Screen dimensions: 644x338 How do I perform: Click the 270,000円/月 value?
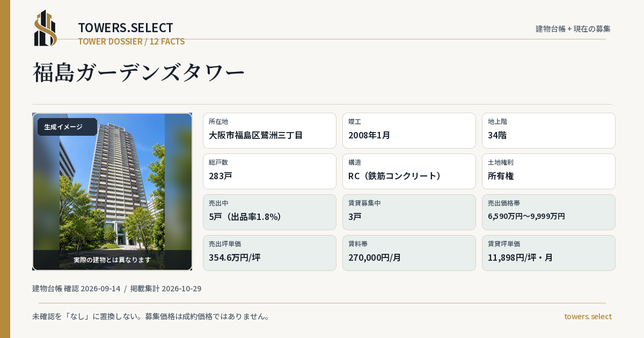click(x=375, y=258)
